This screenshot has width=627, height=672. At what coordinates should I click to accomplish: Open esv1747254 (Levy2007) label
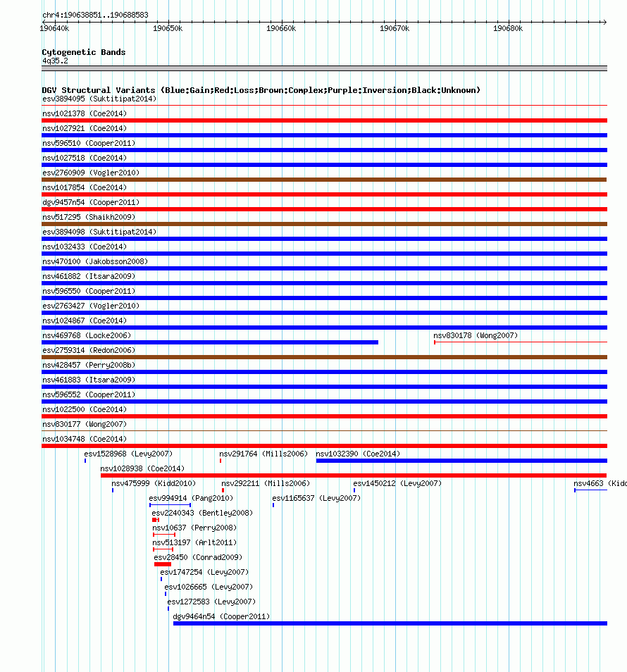204,572
